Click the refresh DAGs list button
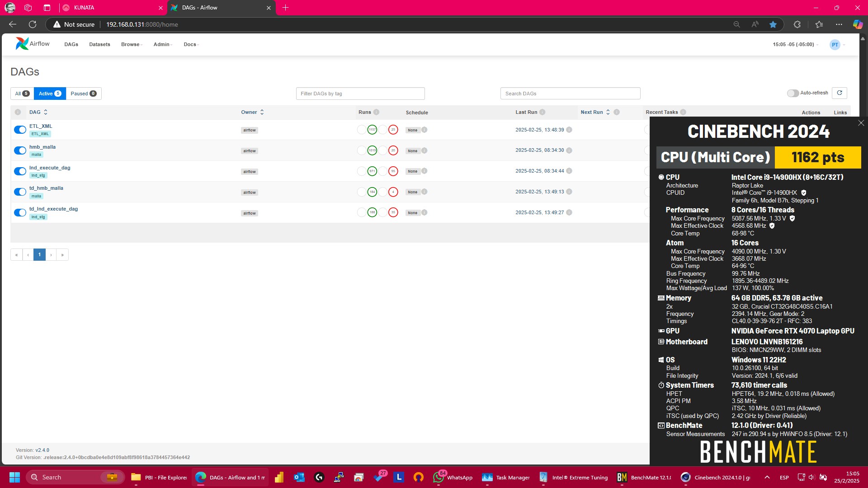868x488 pixels. point(840,93)
